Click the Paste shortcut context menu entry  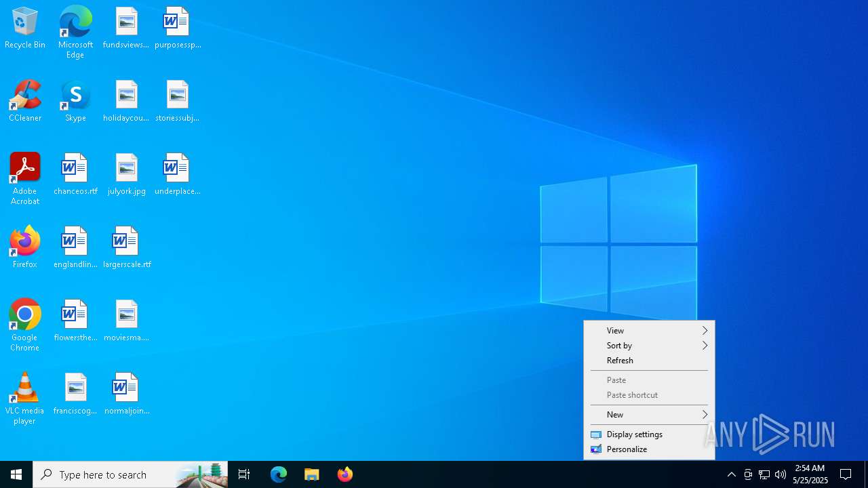(649, 395)
